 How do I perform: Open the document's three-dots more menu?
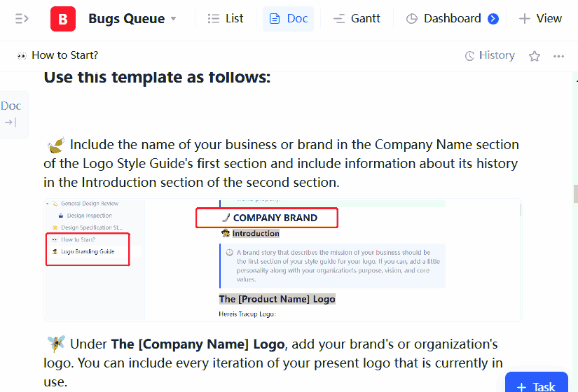(x=558, y=56)
